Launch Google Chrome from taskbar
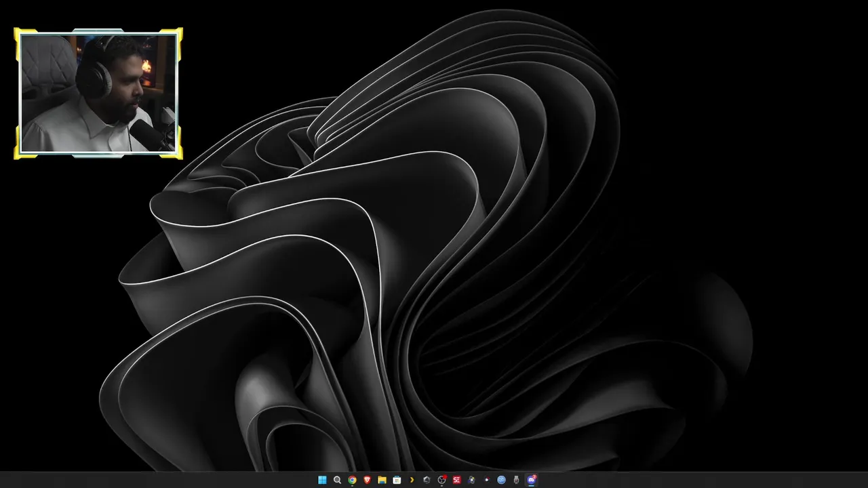This screenshot has width=868, height=488. [x=352, y=480]
